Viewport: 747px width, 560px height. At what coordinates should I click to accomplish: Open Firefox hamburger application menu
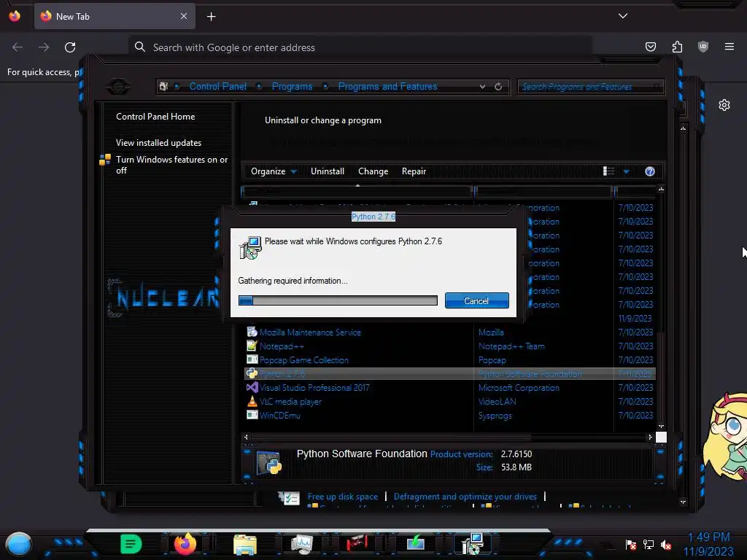click(x=729, y=47)
